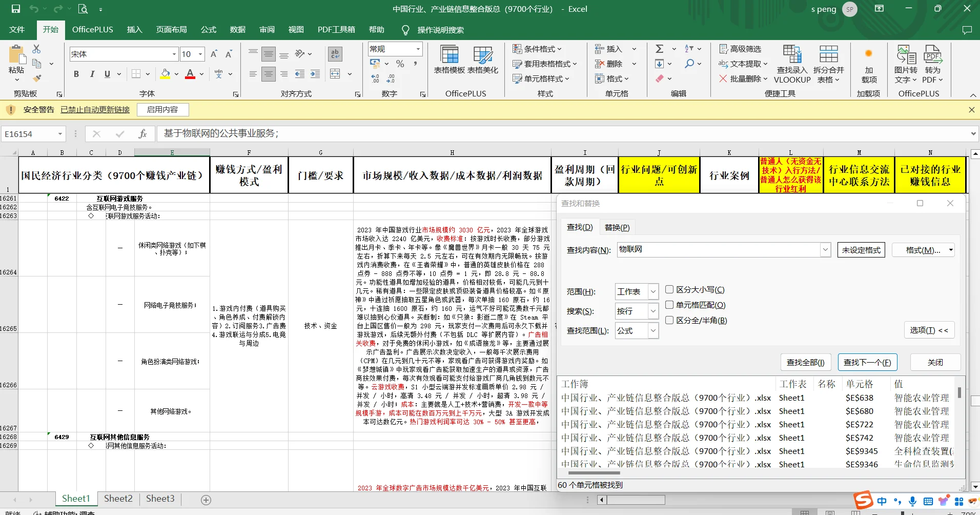Open 图片转文字 tool
This screenshot has height=515, width=980.
[906, 64]
